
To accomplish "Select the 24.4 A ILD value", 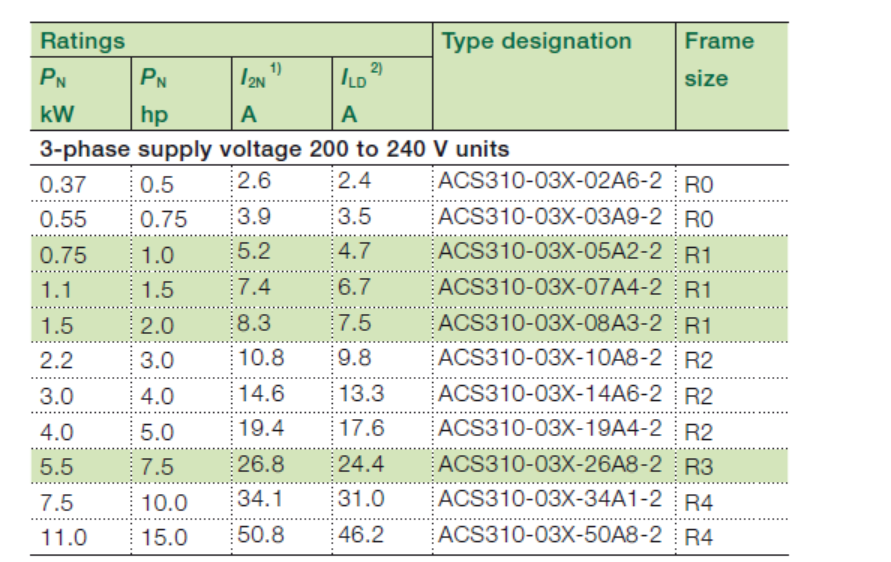I will coord(361,464).
